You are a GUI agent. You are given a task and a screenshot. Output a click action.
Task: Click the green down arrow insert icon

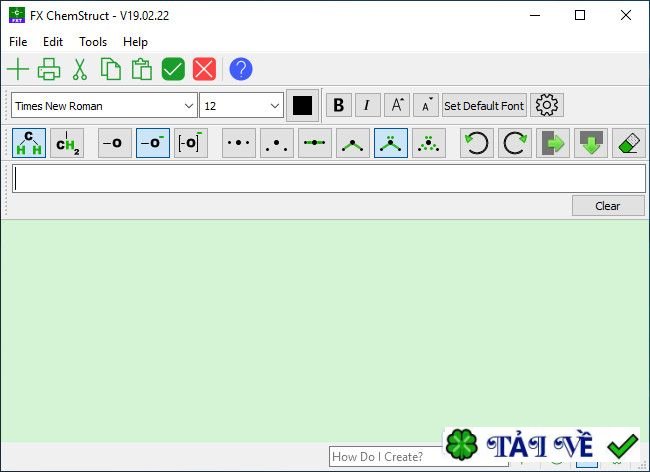coord(591,143)
